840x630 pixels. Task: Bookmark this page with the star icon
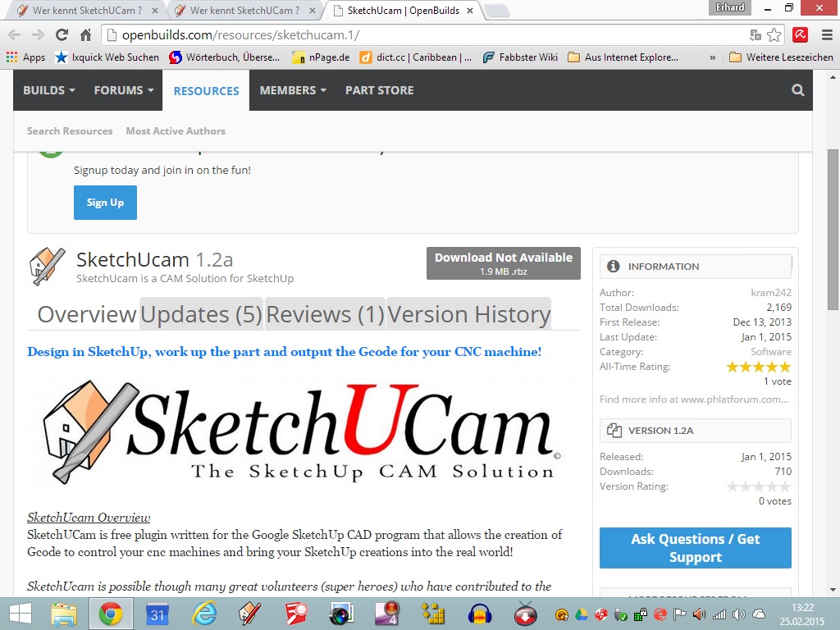(774, 34)
